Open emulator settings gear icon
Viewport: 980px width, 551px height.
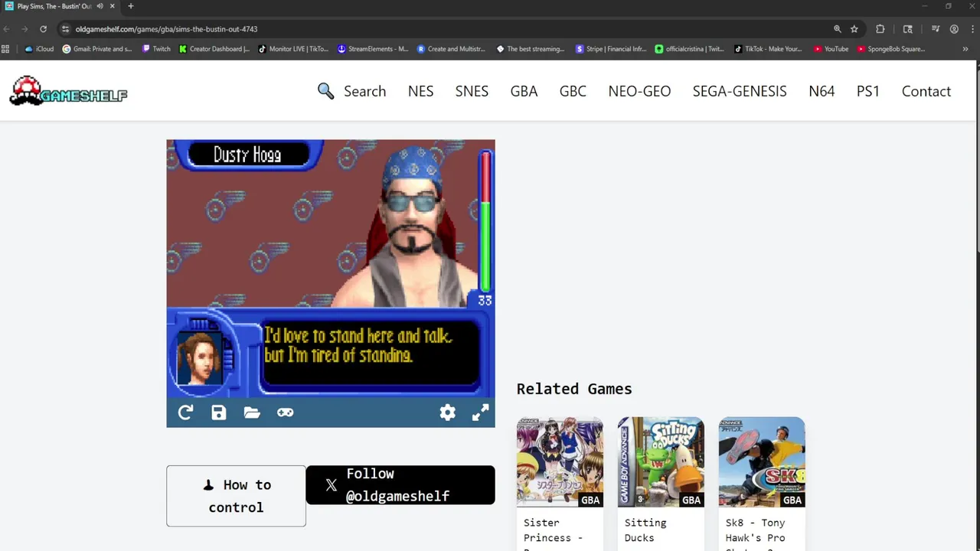click(448, 412)
